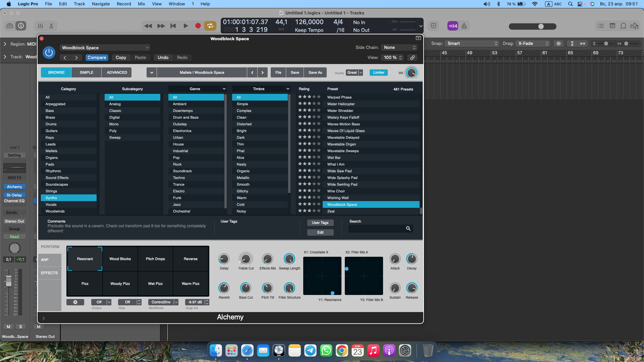Open the Woodblock Space setting dropdown
This screenshot has height=362, width=644.
105,48
